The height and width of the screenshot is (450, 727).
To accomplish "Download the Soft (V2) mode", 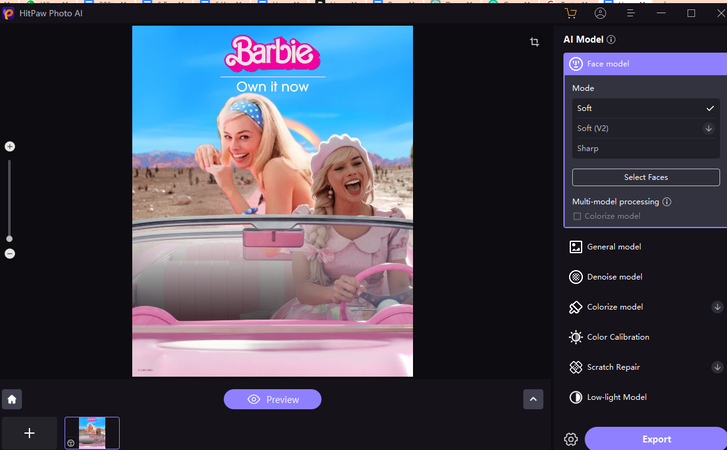I will pyautogui.click(x=708, y=128).
